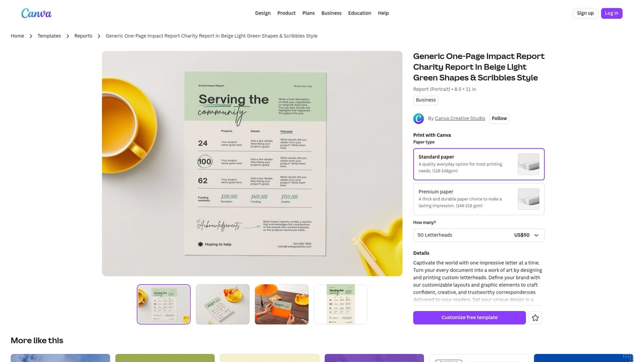Click the Log in button
The image size is (644, 362).
tap(611, 13)
